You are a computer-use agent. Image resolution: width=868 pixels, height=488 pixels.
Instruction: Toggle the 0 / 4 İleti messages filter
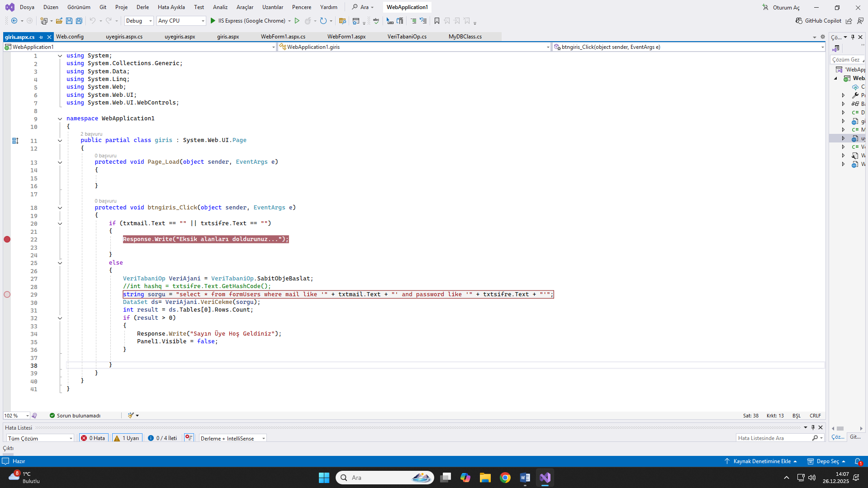click(x=162, y=438)
